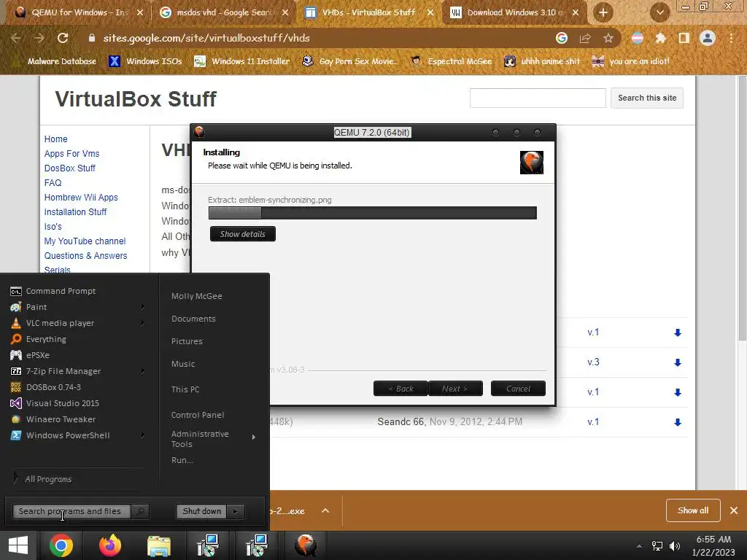Viewport: 747px width, 560px height.
Task: Click the site search input field
Action: click(x=538, y=98)
